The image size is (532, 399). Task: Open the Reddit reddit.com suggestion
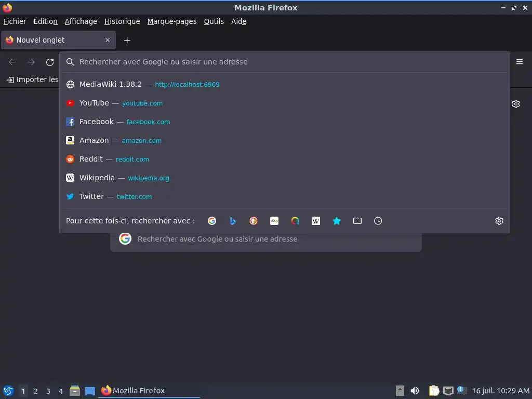[285, 159]
